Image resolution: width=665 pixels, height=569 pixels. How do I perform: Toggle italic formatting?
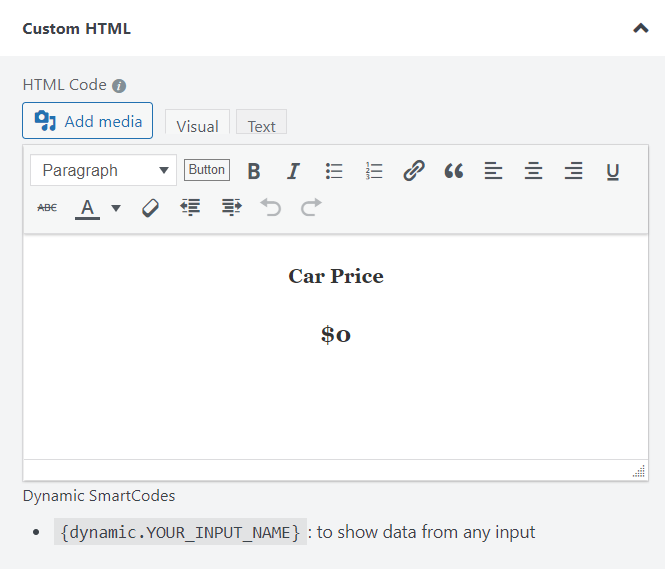tap(293, 171)
